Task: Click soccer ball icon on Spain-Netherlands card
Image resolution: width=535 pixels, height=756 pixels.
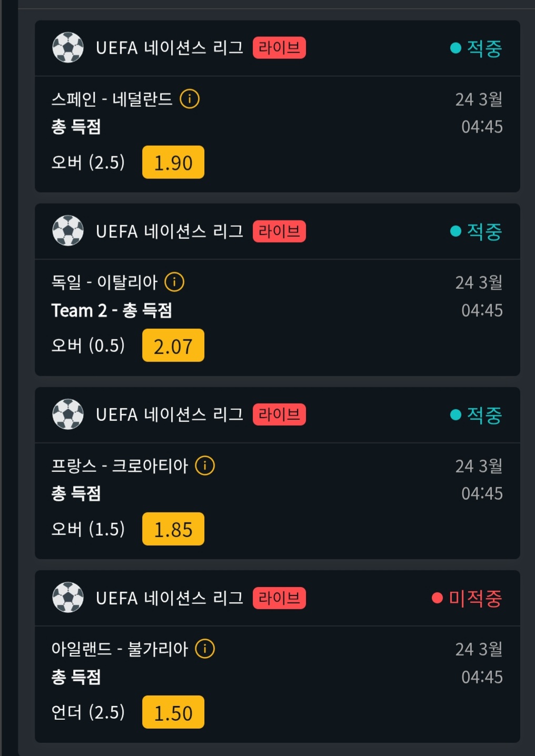Action: coord(68,48)
